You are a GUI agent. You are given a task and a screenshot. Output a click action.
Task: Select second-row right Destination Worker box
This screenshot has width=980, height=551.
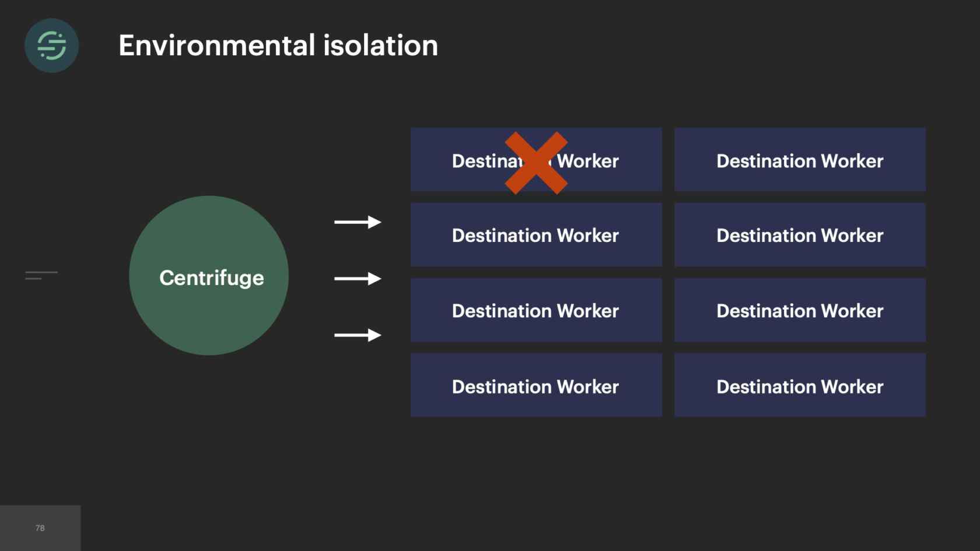800,235
